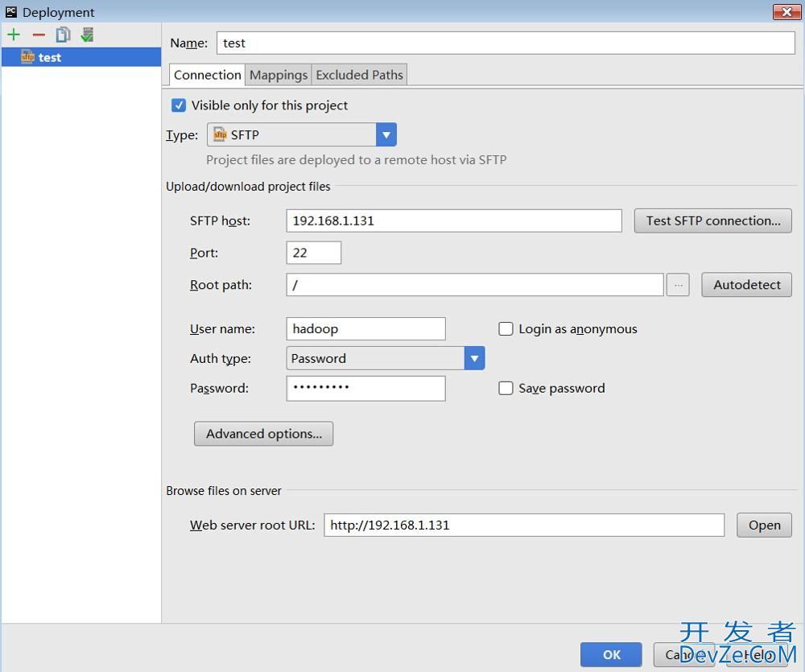Click Open next to web server URL
The height and width of the screenshot is (672, 805).
(765, 526)
